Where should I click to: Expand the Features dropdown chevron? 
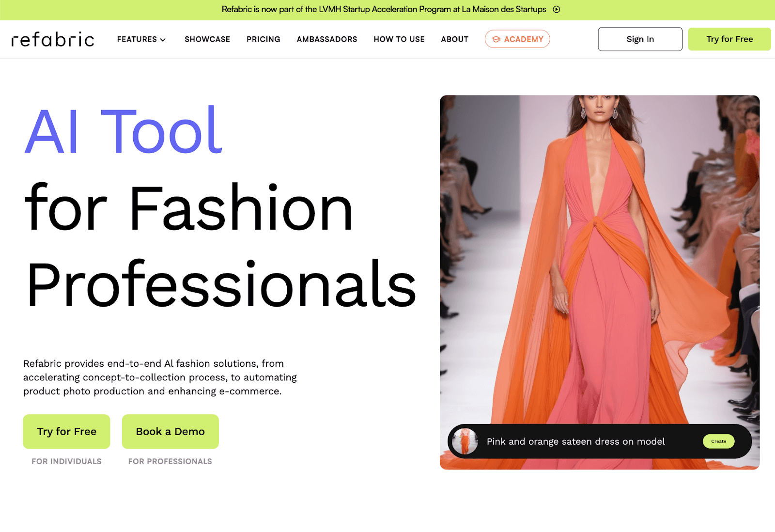[163, 40]
